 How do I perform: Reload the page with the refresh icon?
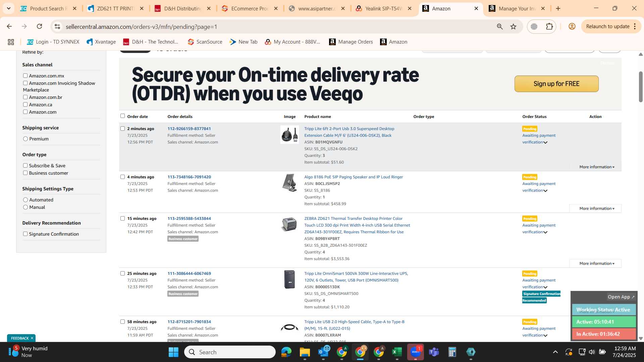click(39, 26)
